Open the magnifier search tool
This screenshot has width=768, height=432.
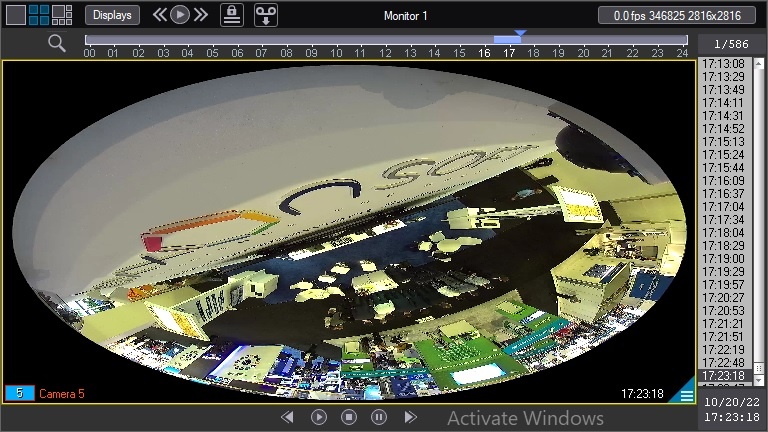click(57, 43)
